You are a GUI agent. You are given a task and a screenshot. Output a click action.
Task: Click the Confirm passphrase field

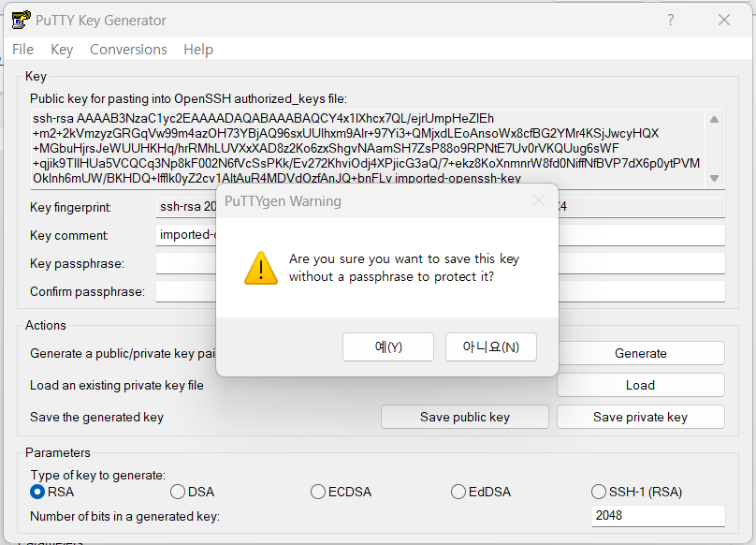pos(440,291)
